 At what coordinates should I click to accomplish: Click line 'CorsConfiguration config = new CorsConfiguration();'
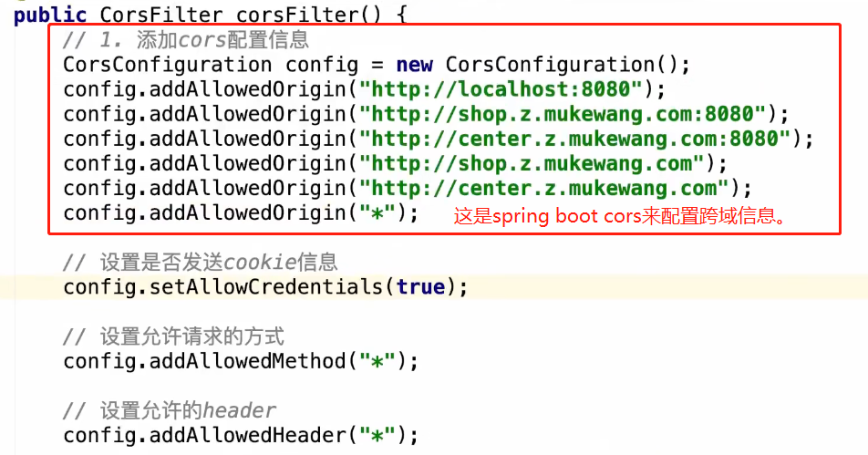pos(377,65)
